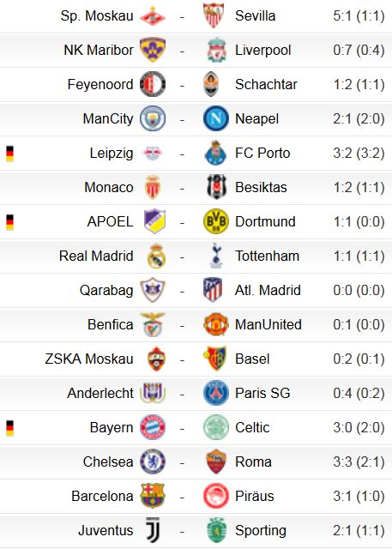Click the Tottenham cockerel logo
The image size is (392, 549).
[216, 256]
